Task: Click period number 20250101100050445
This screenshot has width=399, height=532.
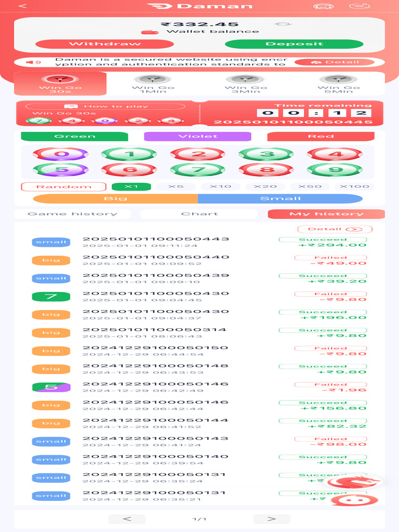Action: 293,122
